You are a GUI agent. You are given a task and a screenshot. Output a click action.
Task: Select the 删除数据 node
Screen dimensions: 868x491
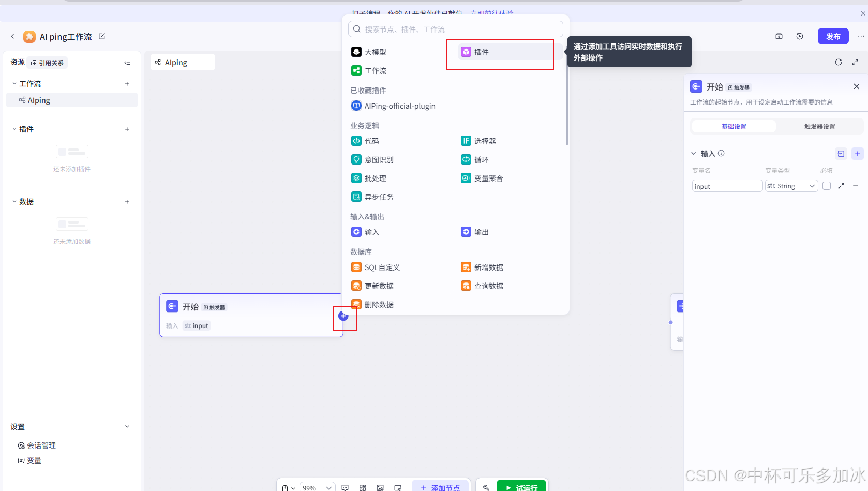click(x=372, y=304)
